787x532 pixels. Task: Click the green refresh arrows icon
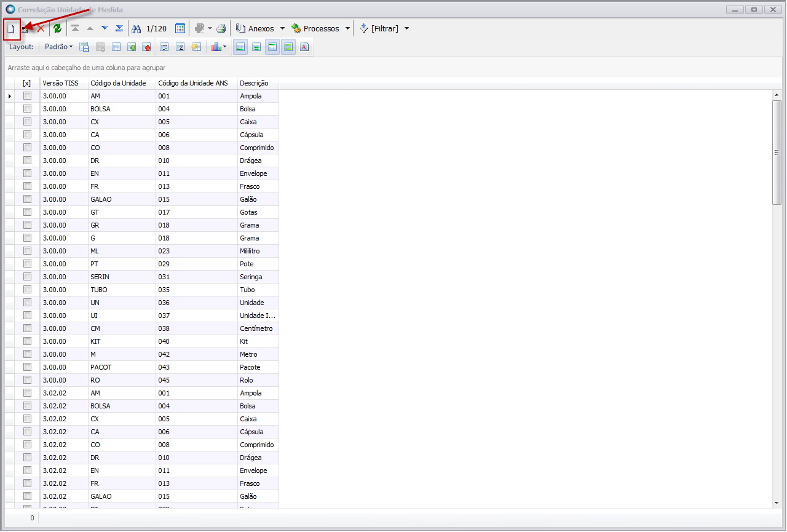pyautogui.click(x=57, y=29)
